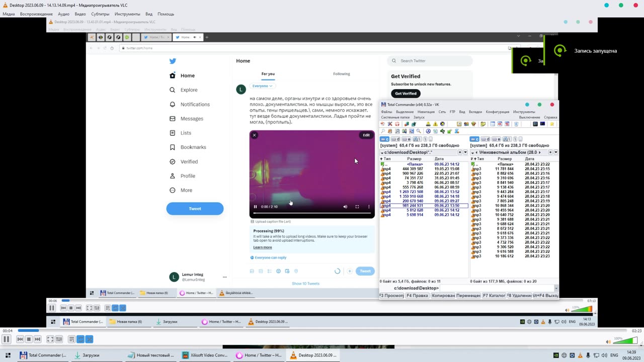Go to previous media in outer VLC controls
Viewport: 644px width, 362px height.
pos(20,339)
